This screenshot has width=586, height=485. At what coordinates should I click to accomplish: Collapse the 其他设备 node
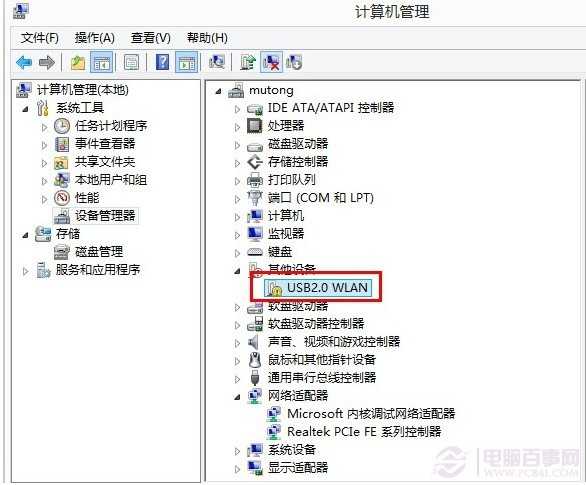[237, 271]
